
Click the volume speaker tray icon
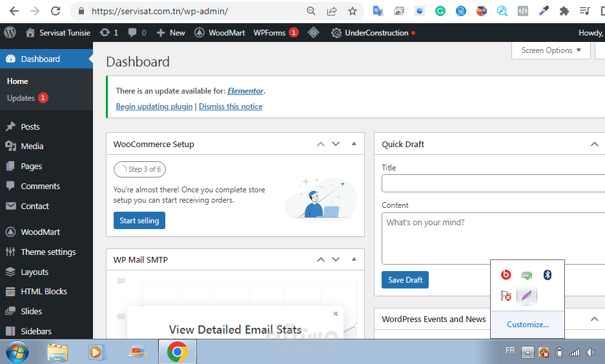(x=590, y=352)
